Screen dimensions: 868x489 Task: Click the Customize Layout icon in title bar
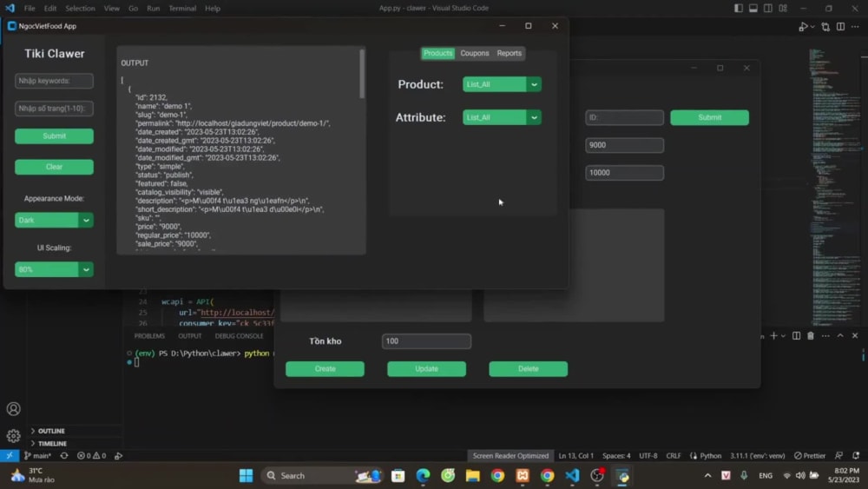[783, 9]
